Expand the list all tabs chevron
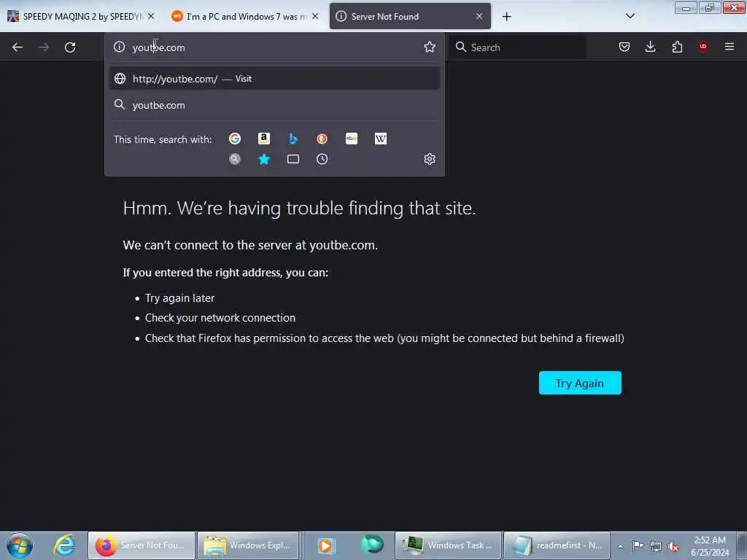The width and height of the screenshot is (747, 560). (x=630, y=16)
